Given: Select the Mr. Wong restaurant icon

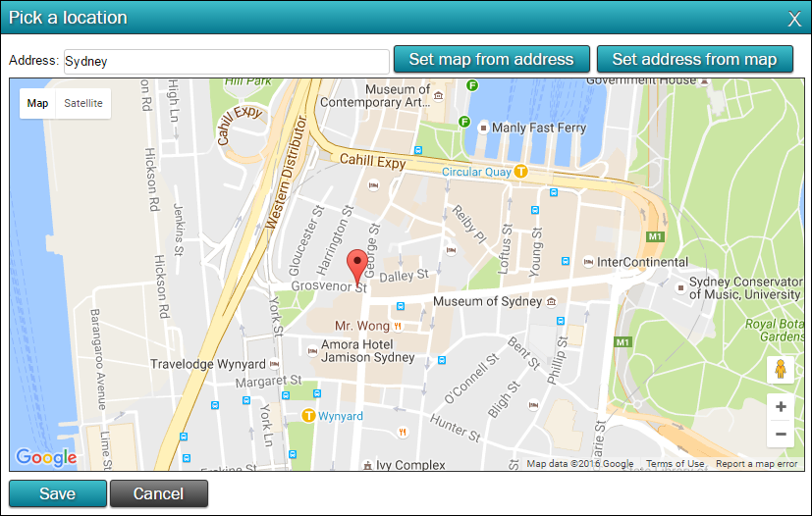Looking at the screenshot, I should coord(398,326).
